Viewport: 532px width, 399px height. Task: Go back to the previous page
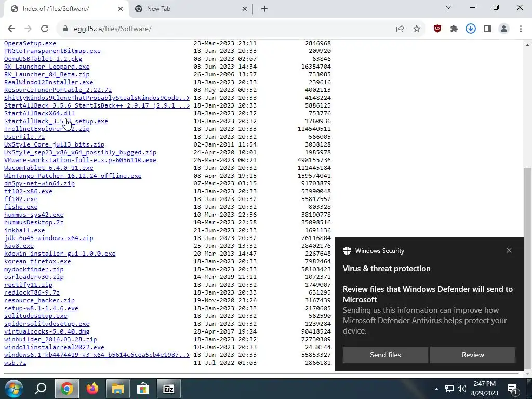pos(11,29)
